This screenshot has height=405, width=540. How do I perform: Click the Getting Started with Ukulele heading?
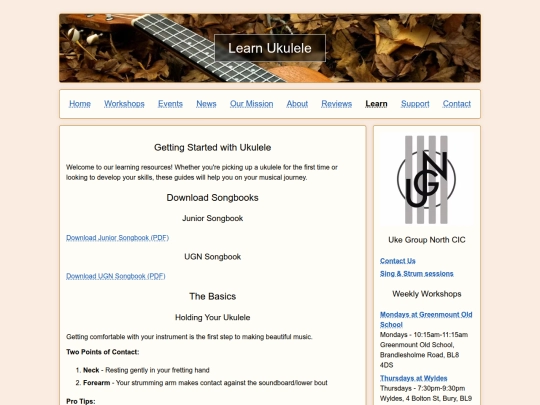[212, 147]
